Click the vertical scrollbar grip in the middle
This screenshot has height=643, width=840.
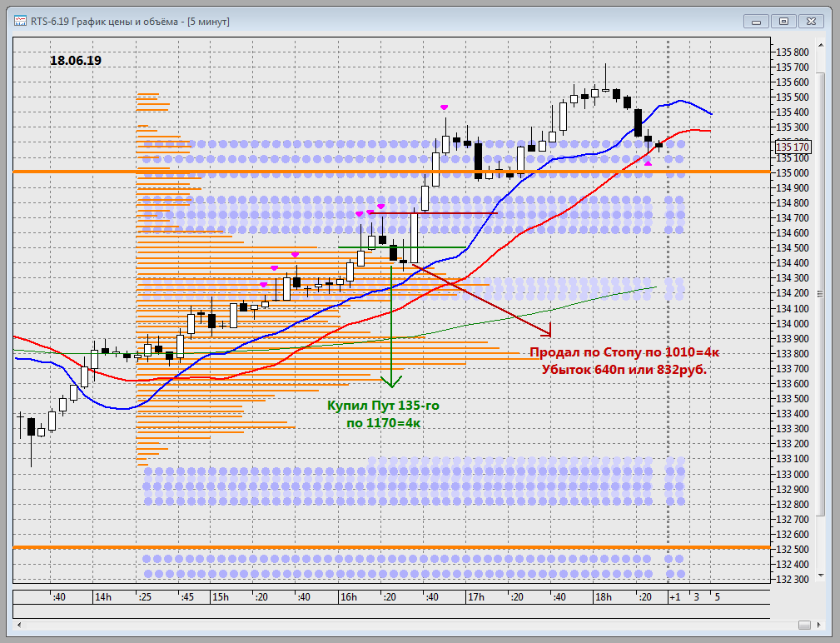pyautogui.click(x=820, y=294)
